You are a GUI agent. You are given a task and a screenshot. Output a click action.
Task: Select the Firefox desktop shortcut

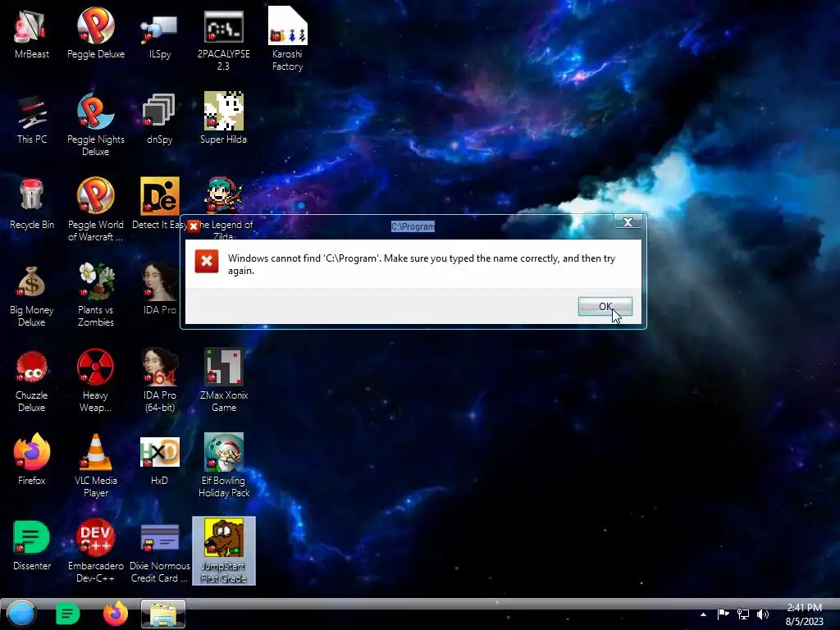(x=31, y=460)
